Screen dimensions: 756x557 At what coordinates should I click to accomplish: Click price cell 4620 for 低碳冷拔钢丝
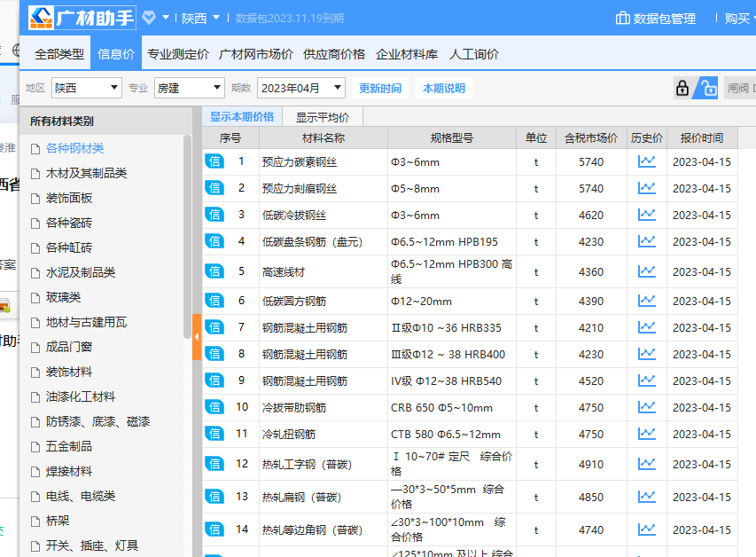point(591,215)
